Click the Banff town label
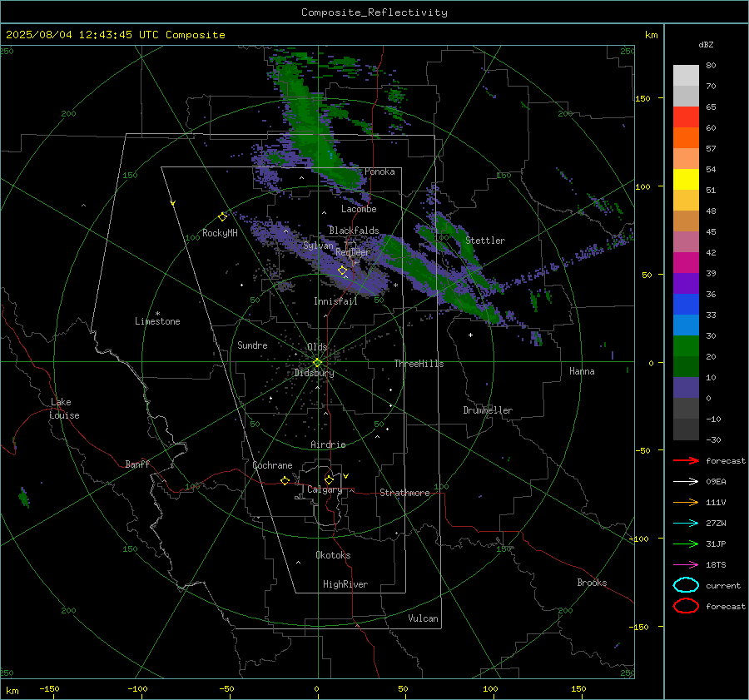The height and width of the screenshot is (700, 749). (137, 464)
